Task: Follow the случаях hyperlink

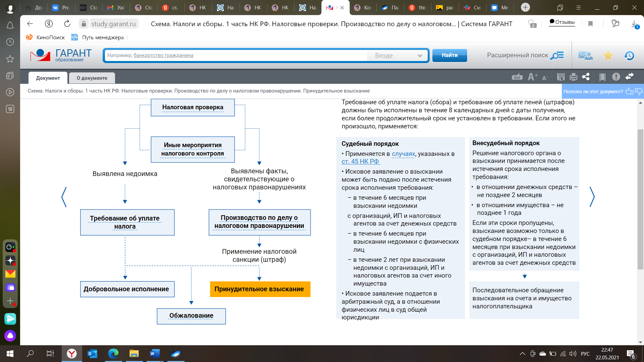Action: [403, 154]
